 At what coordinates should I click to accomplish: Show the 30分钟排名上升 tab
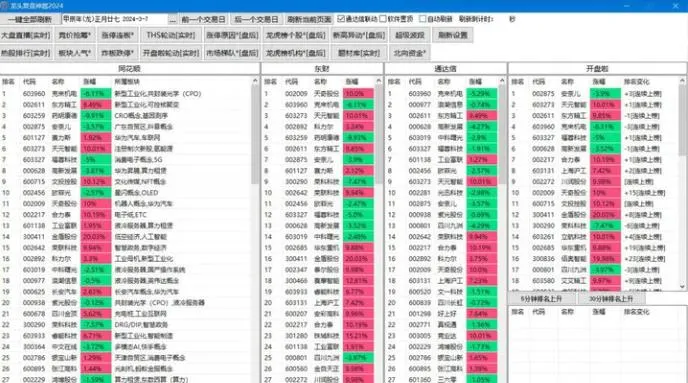611,299
